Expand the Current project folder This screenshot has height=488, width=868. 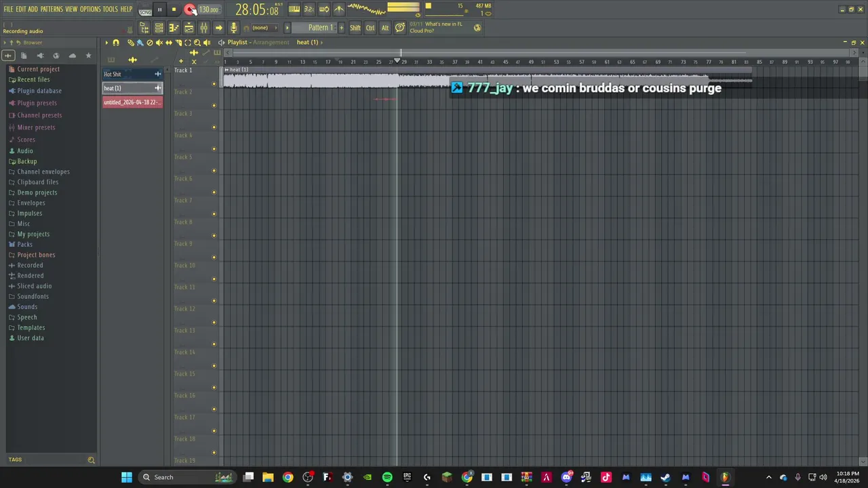tap(34, 69)
